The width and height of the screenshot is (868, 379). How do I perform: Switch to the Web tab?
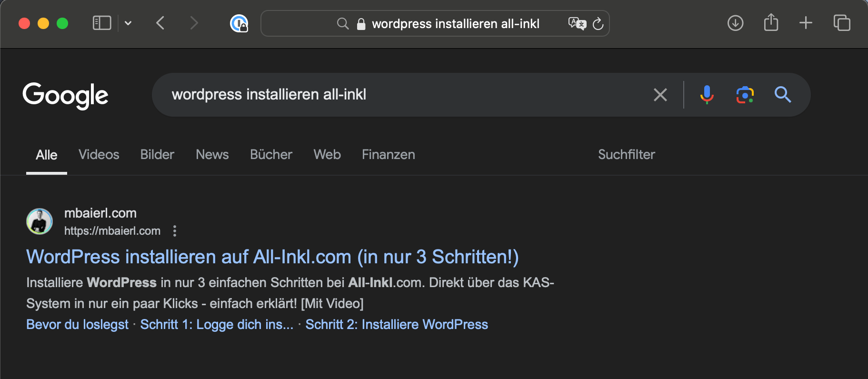coord(327,155)
